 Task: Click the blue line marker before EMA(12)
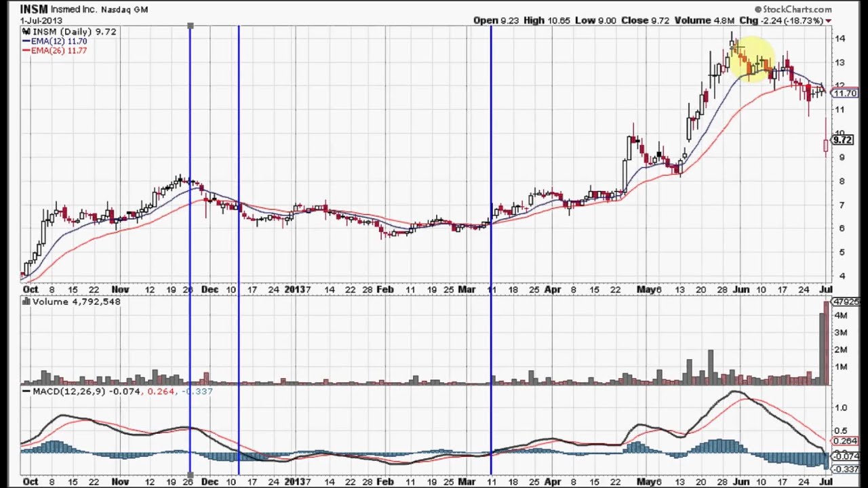[26, 41]
